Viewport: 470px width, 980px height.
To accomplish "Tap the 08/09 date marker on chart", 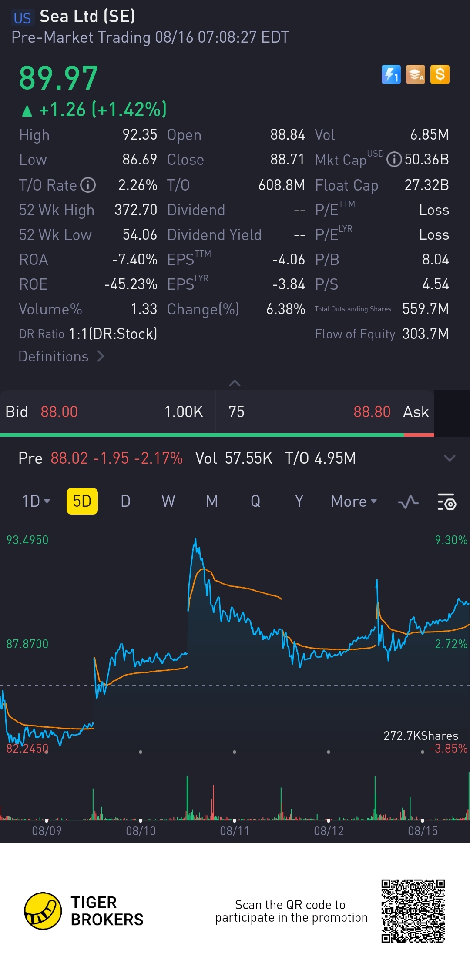I will click(x=47, y=831).
